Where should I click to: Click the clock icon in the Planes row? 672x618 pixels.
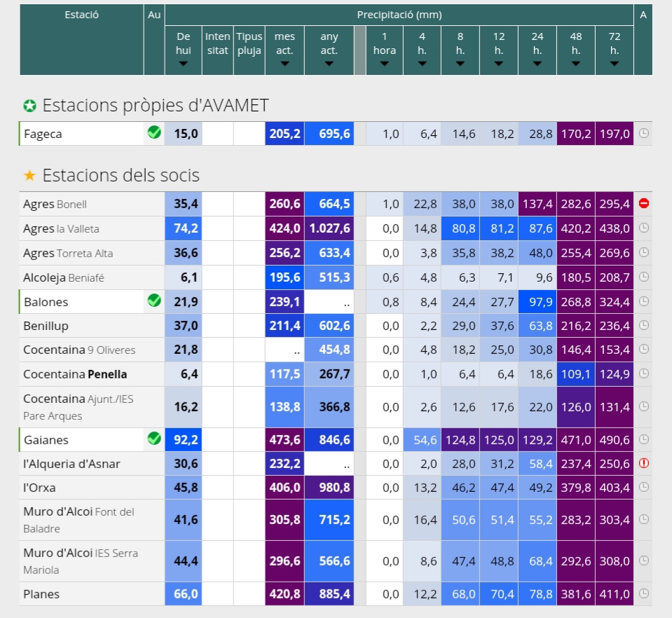pos(643,593)
